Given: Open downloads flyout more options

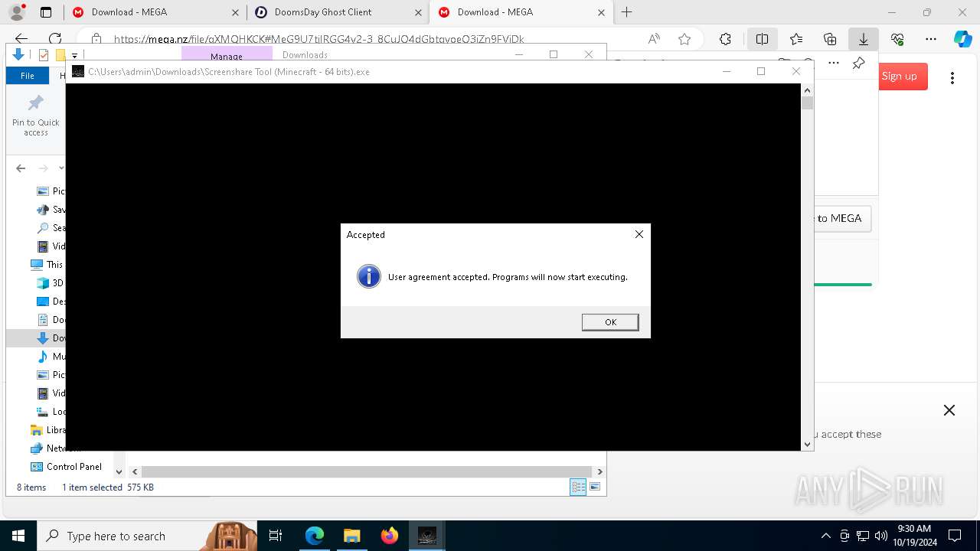Looking at the screenshot, I should click(x=834, y=64).
